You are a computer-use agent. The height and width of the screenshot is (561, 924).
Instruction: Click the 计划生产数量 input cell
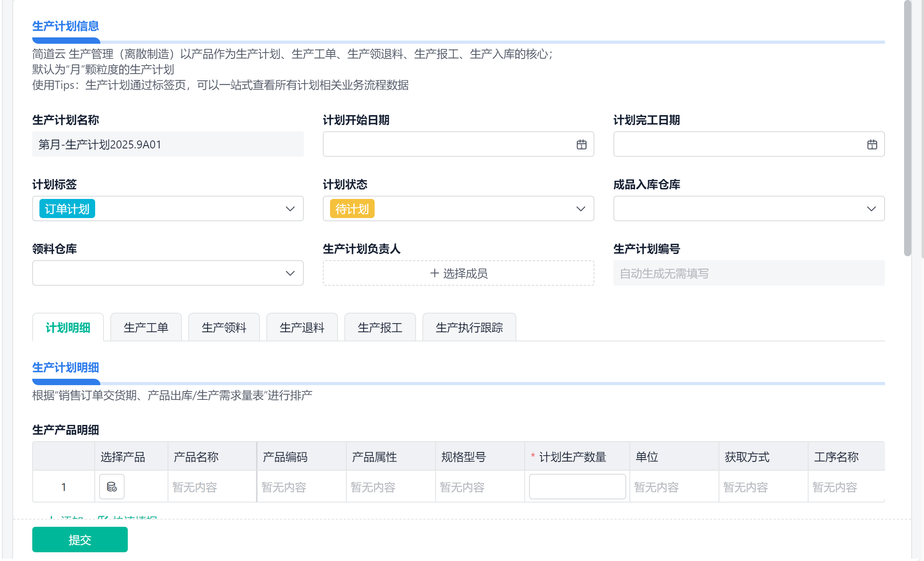(577, 487)
